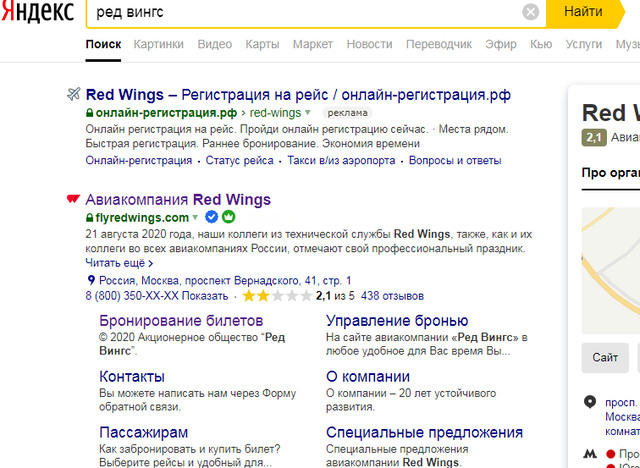Screen dimensions: 640x468
Task: Reveal phone number with Показать
Action: pos(205,296)
